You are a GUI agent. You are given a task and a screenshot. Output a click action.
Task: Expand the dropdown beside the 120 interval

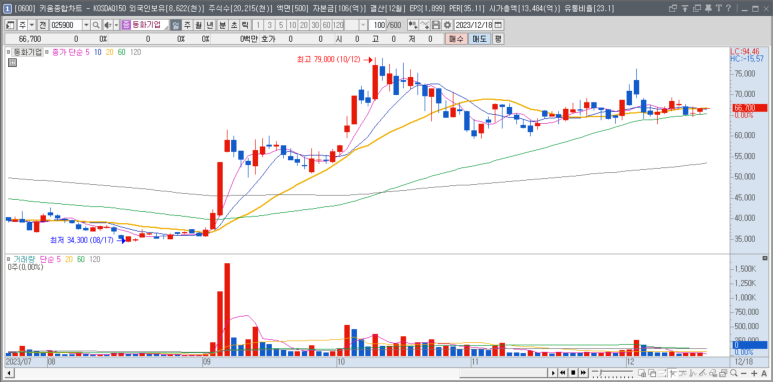tap(363, 25)
